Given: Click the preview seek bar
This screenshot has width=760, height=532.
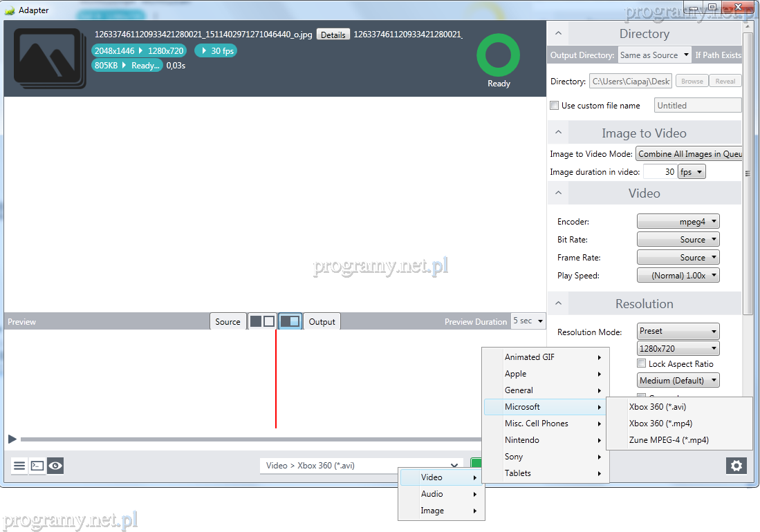Looking at the screenshot, I should pos(249,439).
